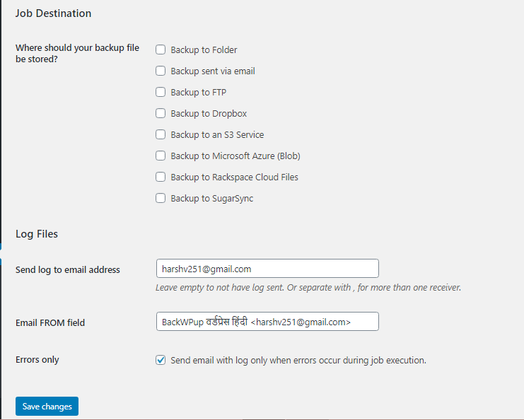Check the Backup sent via email box
524x420 pixels.
point(161,71)
